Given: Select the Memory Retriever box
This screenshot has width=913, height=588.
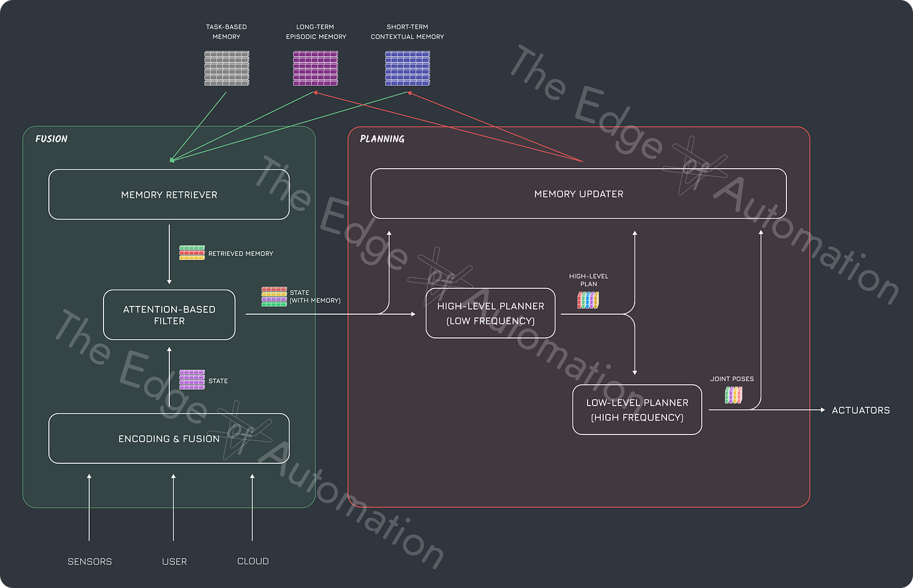Looking at the screenshot, I should [x=169, y=194].
